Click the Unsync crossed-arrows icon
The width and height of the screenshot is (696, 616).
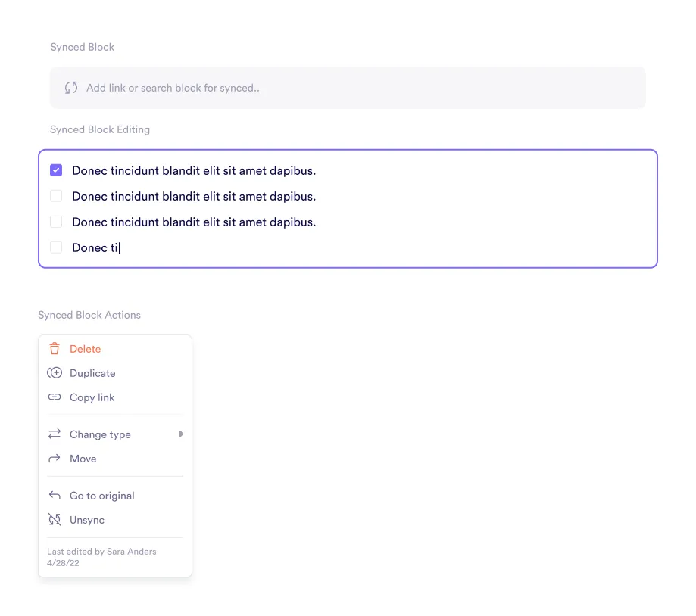click(55, 520)
